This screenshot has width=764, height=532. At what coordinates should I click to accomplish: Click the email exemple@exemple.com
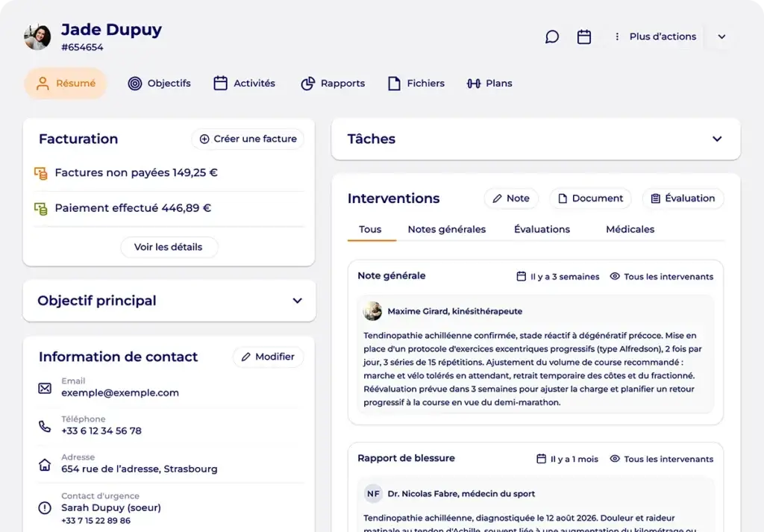[120, 392]
